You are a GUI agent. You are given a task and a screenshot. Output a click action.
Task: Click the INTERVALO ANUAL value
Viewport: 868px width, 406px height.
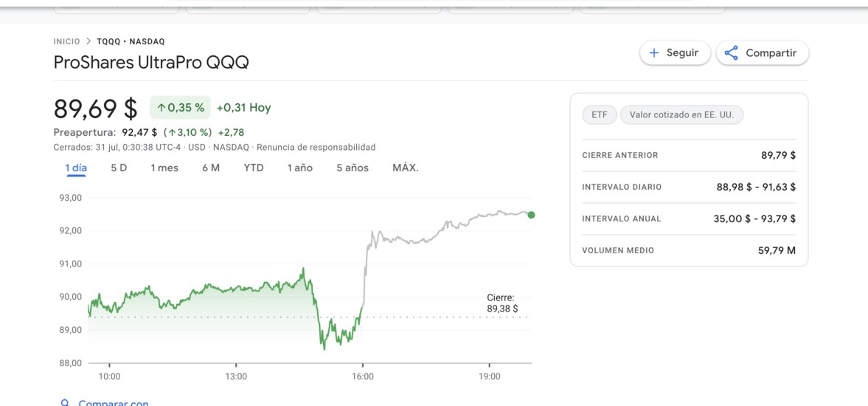pyautogui.click(x=754, y=219)
